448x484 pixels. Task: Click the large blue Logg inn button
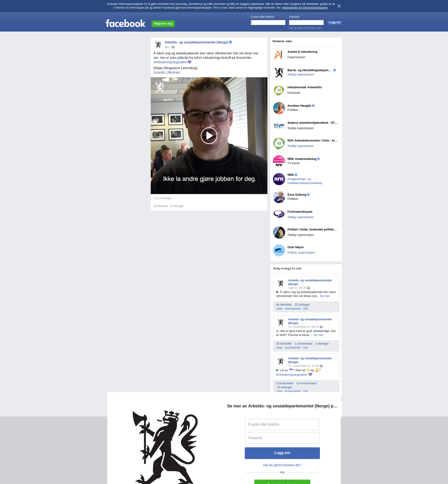tap(282, 453)
